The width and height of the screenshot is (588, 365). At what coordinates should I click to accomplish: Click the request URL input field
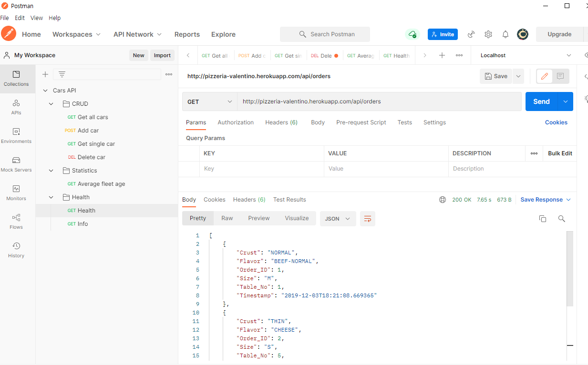[379, 101]
